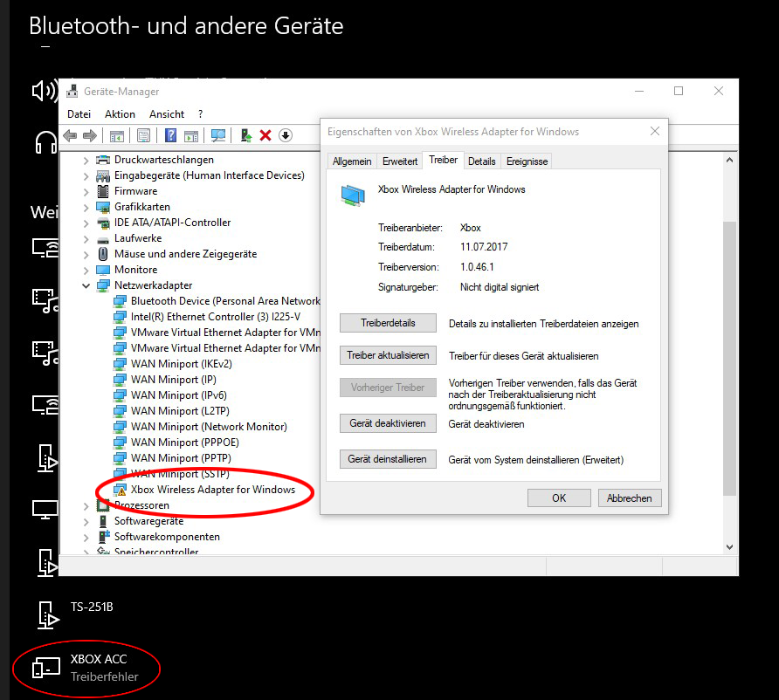The width and height of the screenshot is (779, 700).
Task: Collapse the Netzwerkadapter node
Action: 86,286
